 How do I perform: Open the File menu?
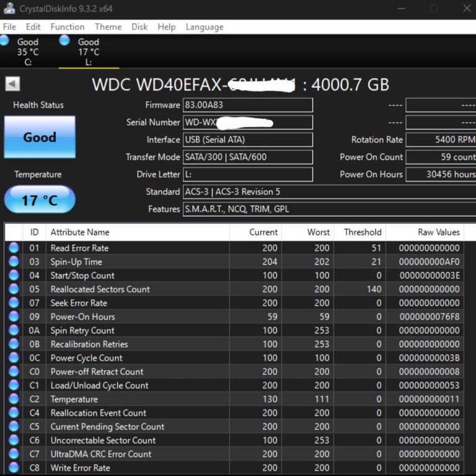pyautogui.click(x=9, y=27)
